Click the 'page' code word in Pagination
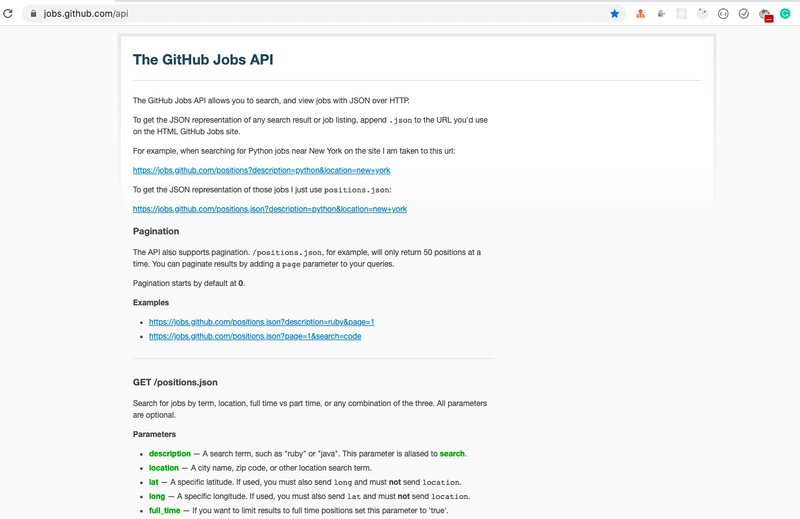800x519 pixels. (291, 264)
